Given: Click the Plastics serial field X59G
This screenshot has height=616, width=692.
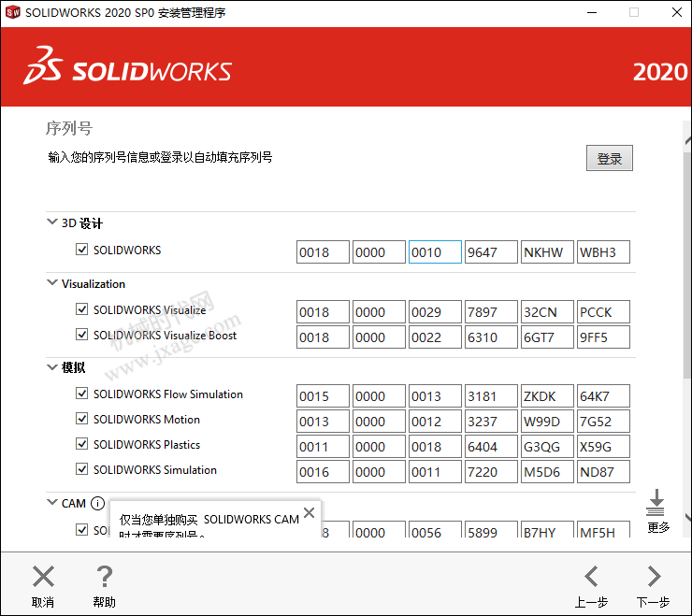Looking at the screenshot, I should pos(603,446).
